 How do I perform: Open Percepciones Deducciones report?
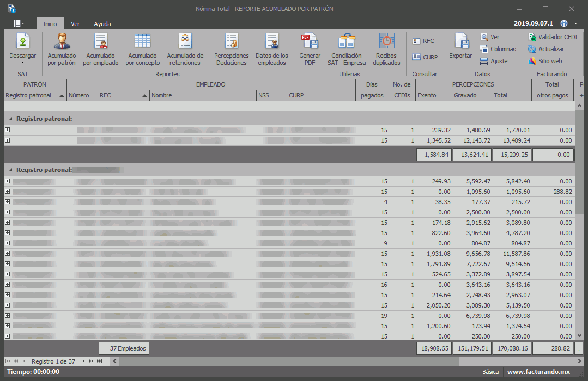point(231,42)
